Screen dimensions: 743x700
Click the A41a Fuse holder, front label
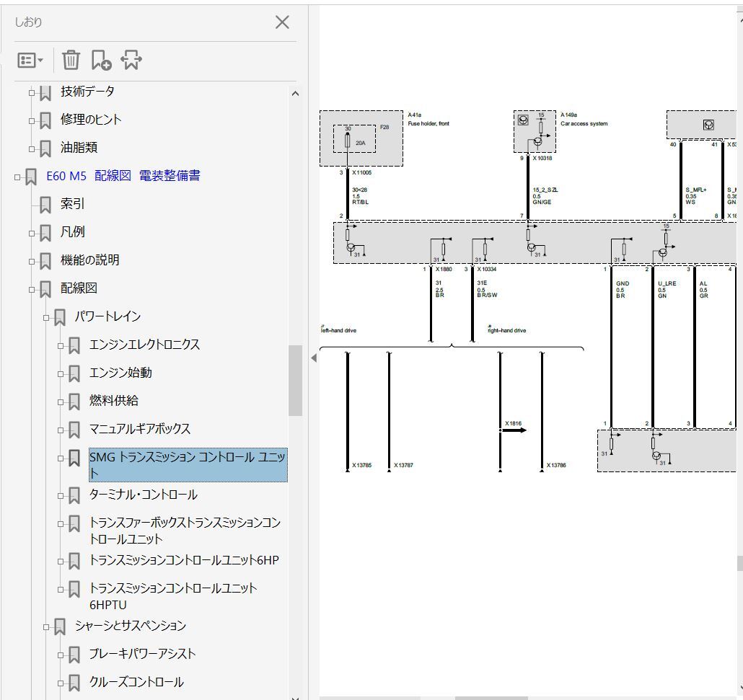[x=428, y=120]
